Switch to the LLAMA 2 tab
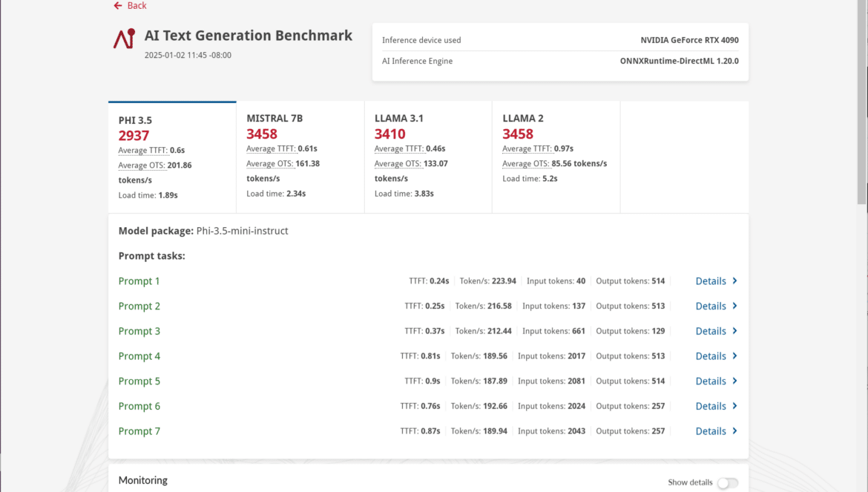 tap(556, 157)
